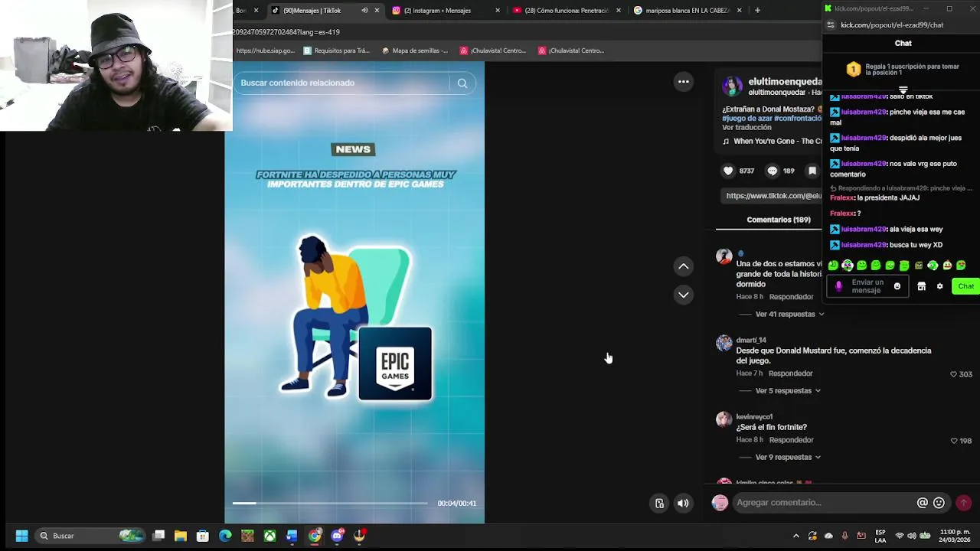Open elultimoenquedar profile avatar

(x=732, y=86)
